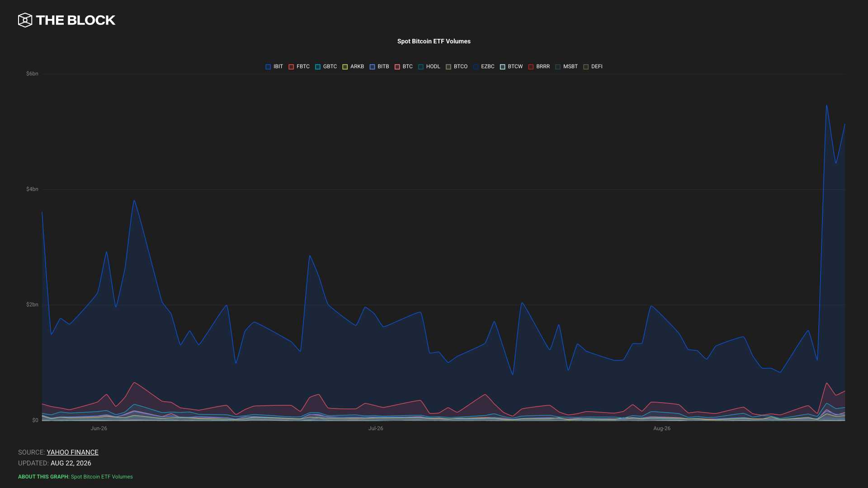
Task: Show the HODL series via legend
Action: (x=429, y=67)
